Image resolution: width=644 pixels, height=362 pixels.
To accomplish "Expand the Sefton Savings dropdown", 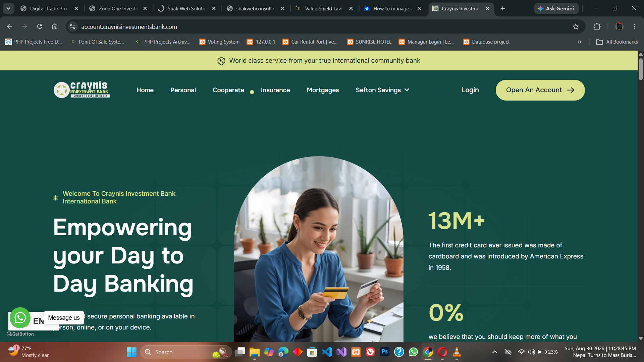I will point(383,90).
